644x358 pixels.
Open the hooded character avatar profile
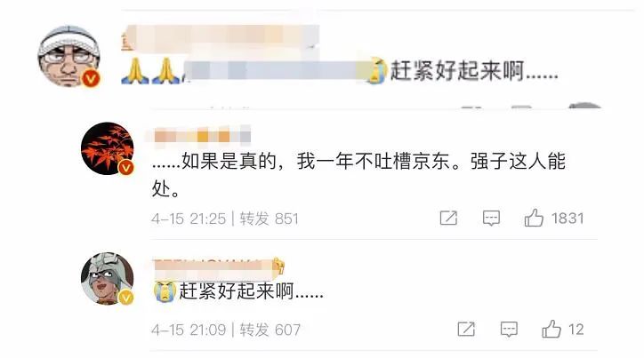(108, 278)
